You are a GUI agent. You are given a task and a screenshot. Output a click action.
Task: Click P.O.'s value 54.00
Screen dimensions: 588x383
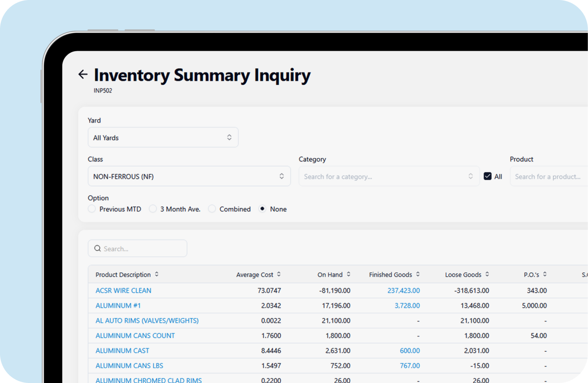pyautogui.click(x=539, y=336)
